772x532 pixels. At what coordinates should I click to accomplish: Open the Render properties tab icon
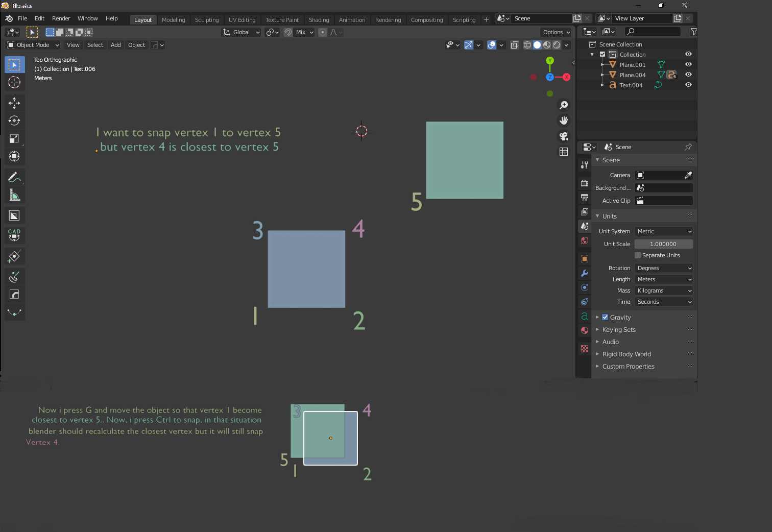pos(585,183)
